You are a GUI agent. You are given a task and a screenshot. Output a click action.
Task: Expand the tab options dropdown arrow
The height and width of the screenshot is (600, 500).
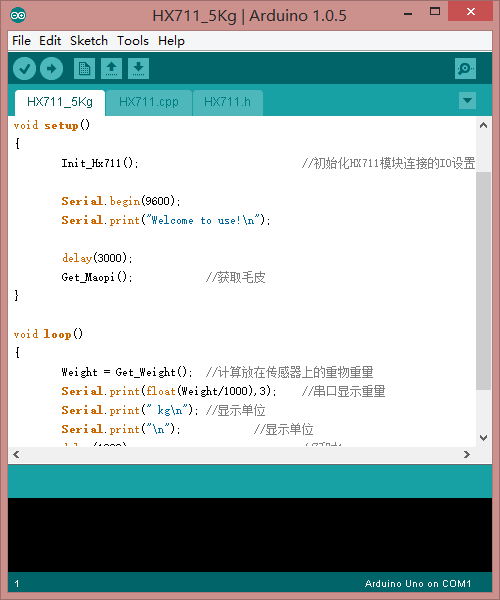467,101
